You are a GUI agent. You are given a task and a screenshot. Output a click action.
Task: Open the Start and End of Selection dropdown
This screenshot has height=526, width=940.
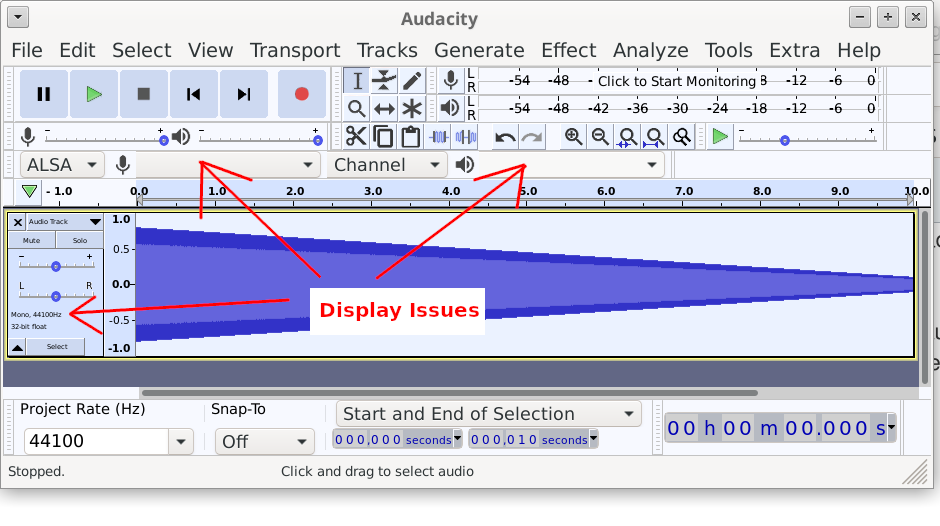pos(489,414)
